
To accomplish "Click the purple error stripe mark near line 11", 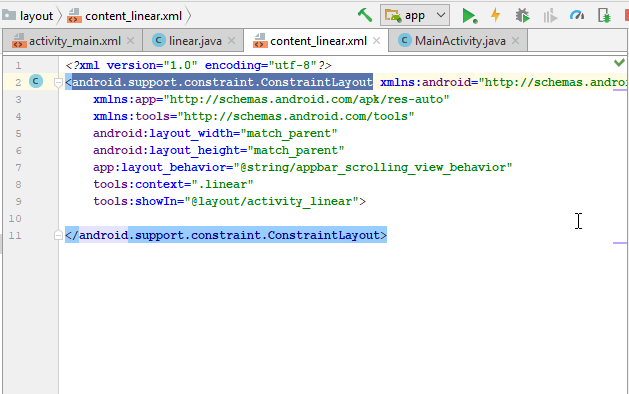I will (620, 243).
